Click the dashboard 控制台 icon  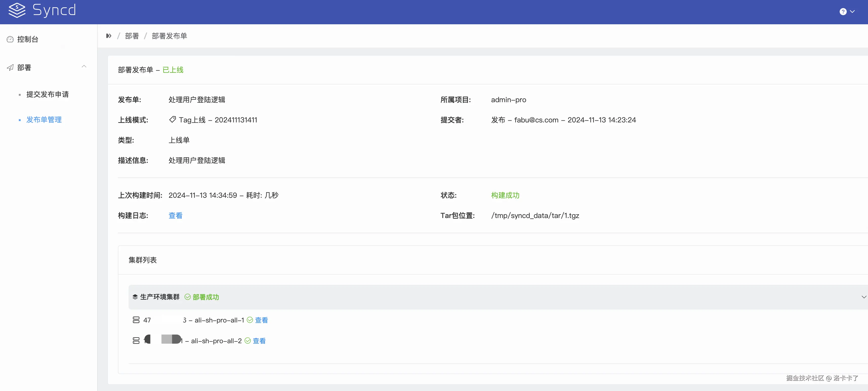pyautogui.click(x=10, y=39)
